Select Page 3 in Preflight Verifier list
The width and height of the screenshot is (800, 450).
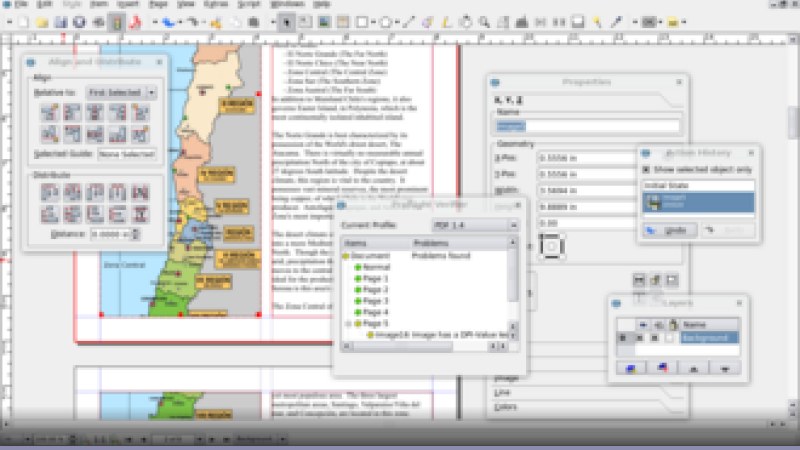click(x=375, y=301)
